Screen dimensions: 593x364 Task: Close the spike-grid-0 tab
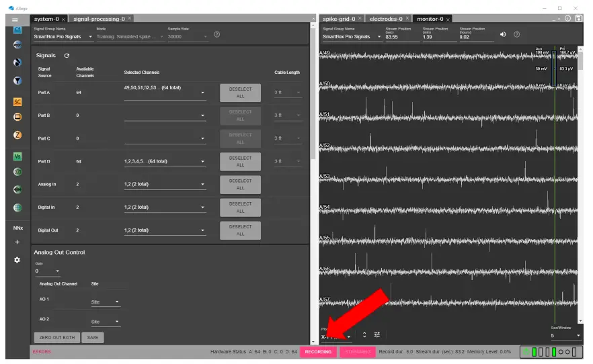(360, 18)
